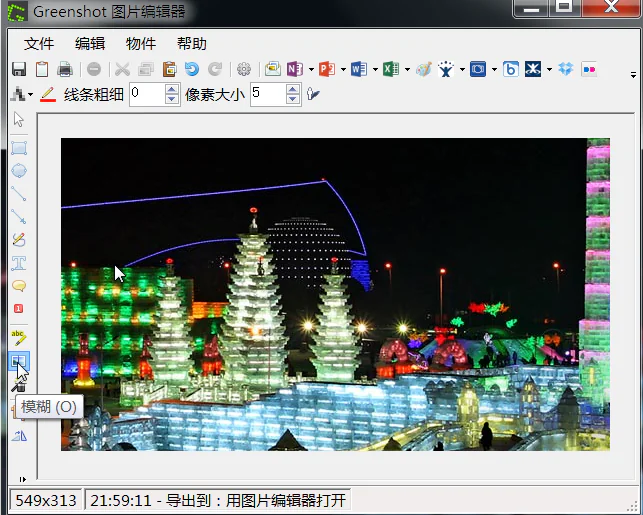Image resolution: width=643 pixels, height=515 pixels.
Task: Open Word export dropdown arrow
Action: point(375,69)
